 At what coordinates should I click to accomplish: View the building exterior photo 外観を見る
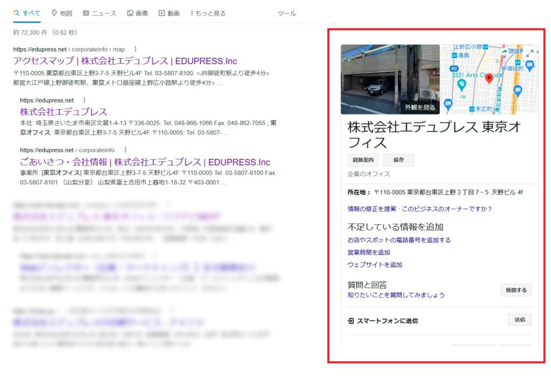pyautogui.click(x=390, y=80)
